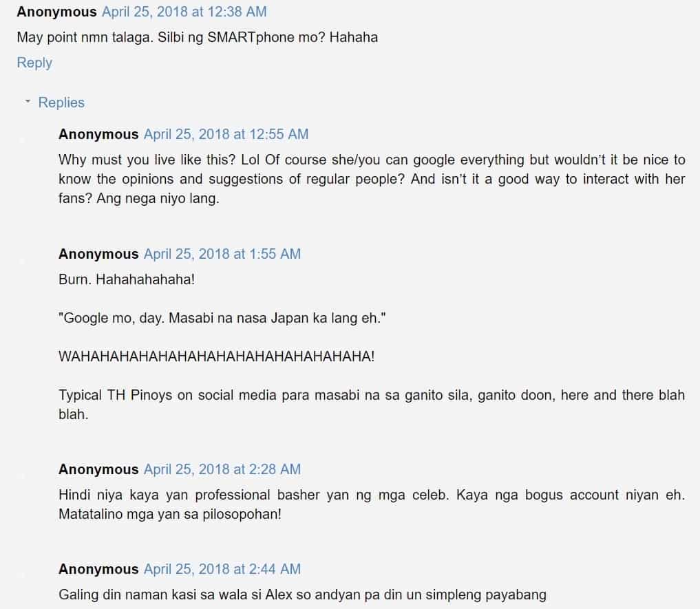700x609 pixels.
Task: Open the 12:55 AM comment permalink
Action: click(226, 134)
